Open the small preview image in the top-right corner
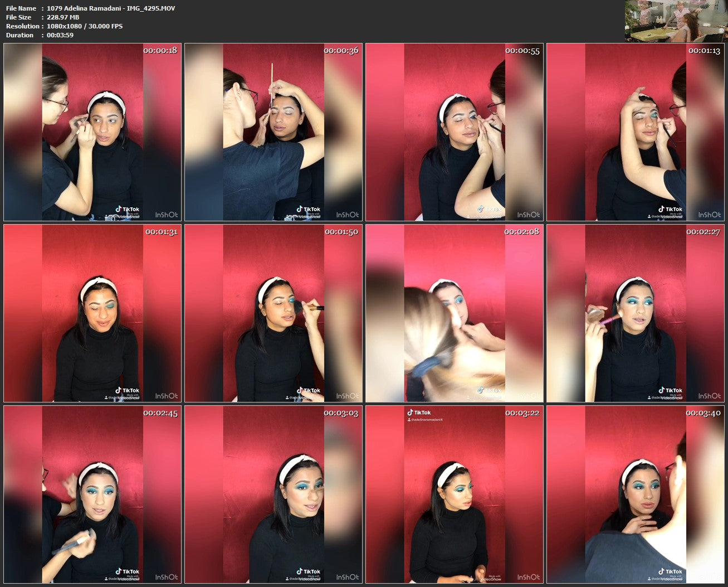This screenshot has height=587, width=728. click(x=675, y=21)
